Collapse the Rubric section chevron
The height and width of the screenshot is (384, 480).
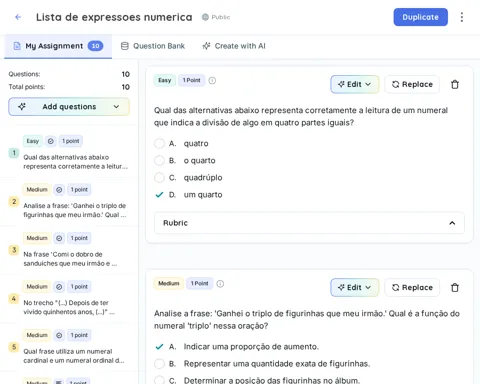452,223
